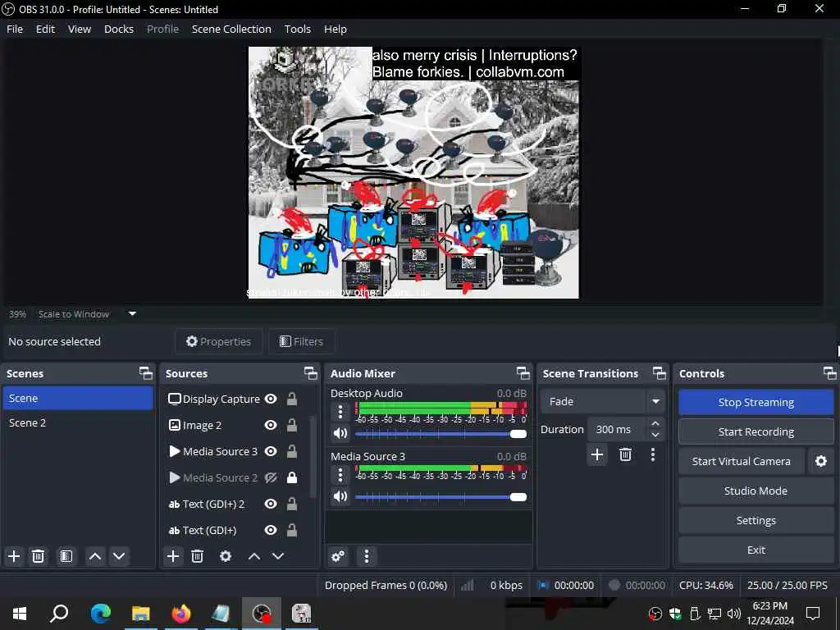
Task: Hide the Text (GDI+) 2 source
Action: (x=271, y=504)
